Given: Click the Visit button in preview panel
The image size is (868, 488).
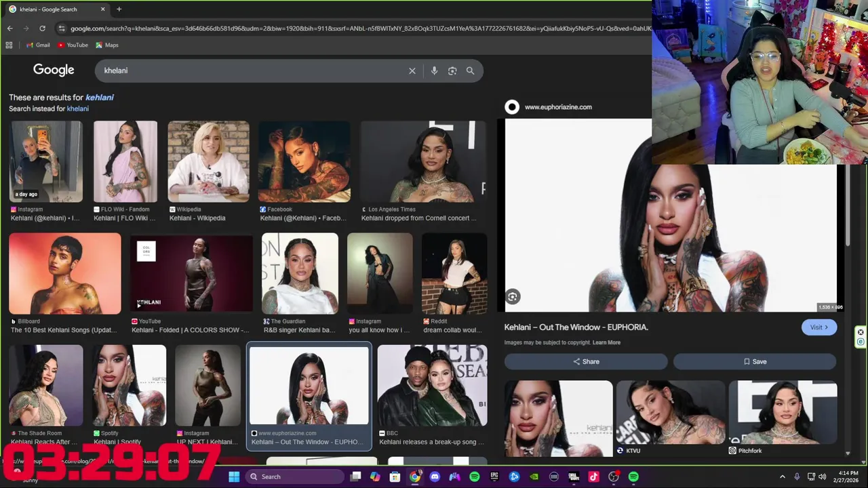Looking at the screenshot, I should coord(819,327).
